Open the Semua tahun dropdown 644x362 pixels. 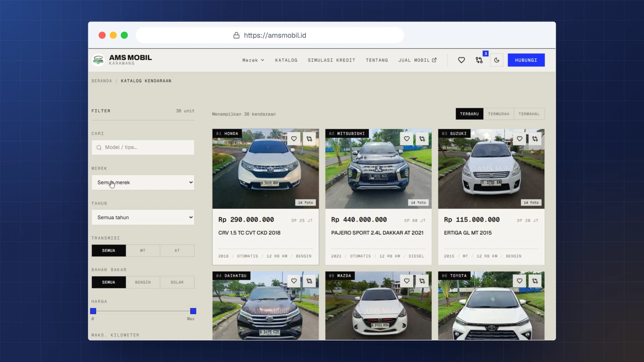[143, 217]
